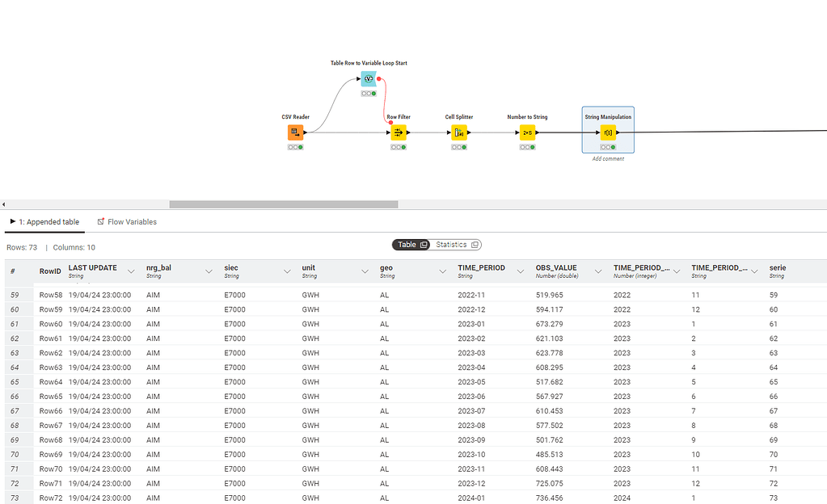Open the Row Filter node

[398, 132]
